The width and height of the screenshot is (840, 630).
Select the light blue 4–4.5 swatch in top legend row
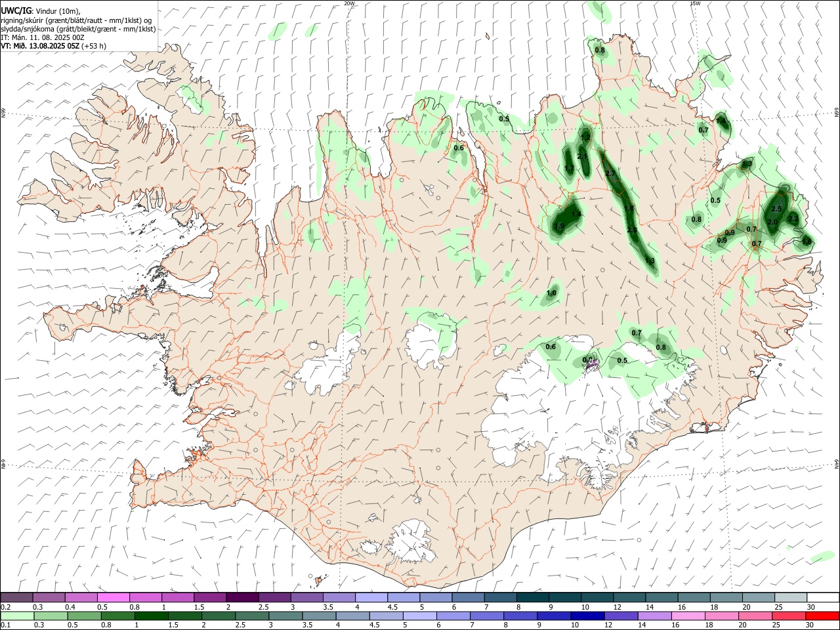pos(371,597)
